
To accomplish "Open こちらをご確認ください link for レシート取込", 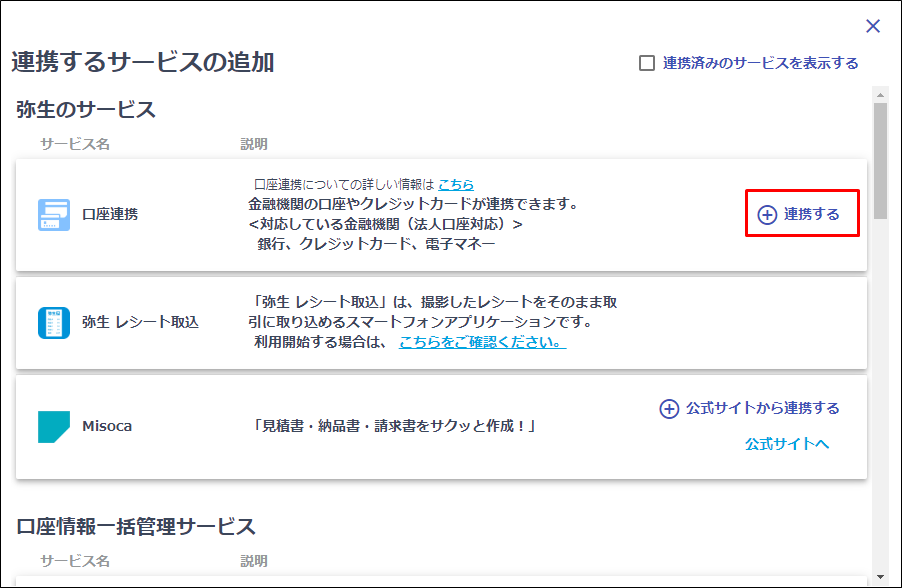I will tap(483, 342).
